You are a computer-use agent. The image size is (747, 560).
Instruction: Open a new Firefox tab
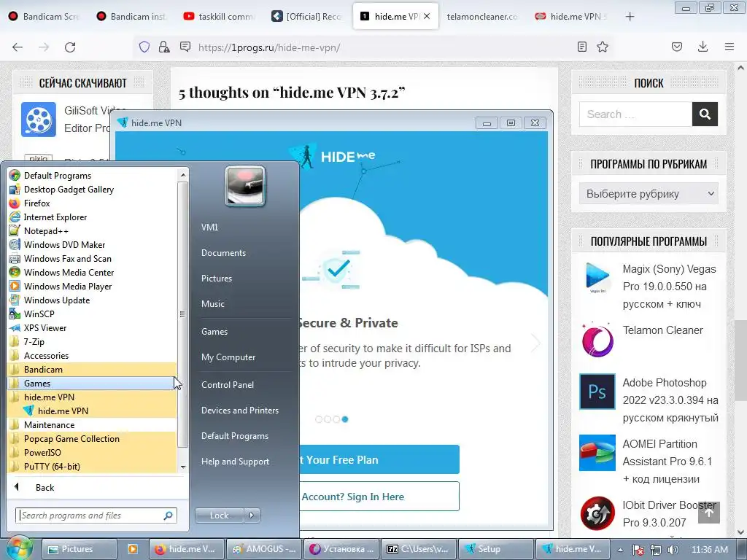(x=630, y=17)
